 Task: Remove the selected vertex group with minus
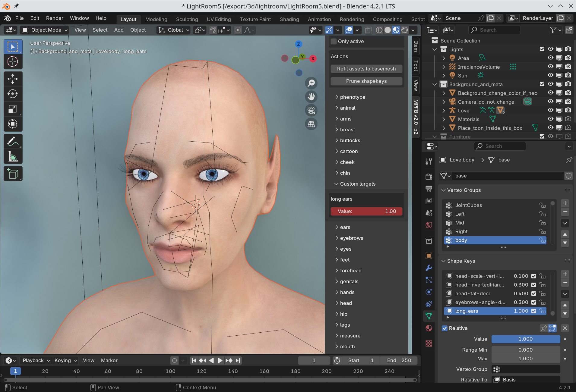coord(565,212)
